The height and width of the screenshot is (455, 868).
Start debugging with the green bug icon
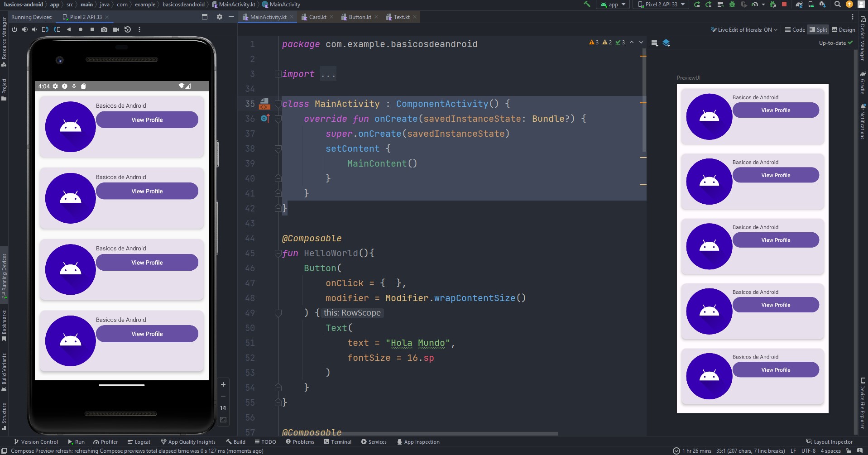point(732,5)
